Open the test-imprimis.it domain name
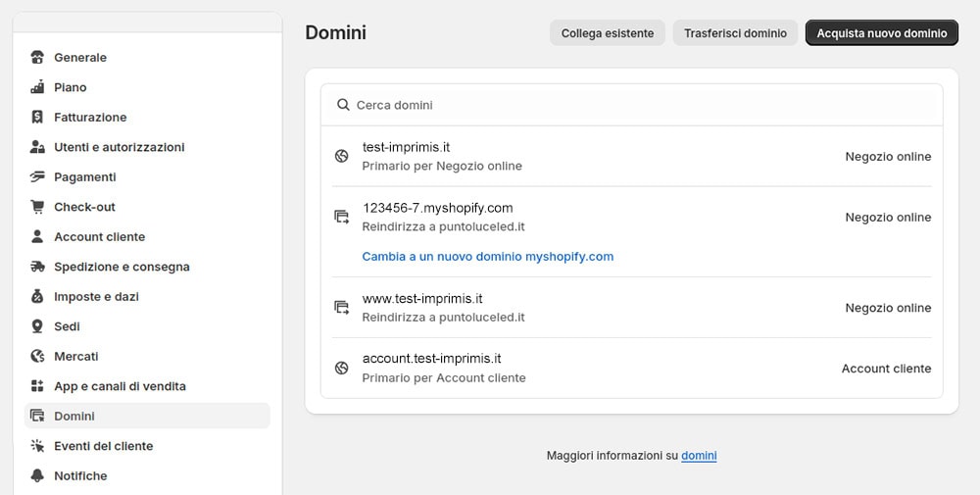The width and height of the screenshot is (980, 495). pyautogui.click(x=407, y=147)
